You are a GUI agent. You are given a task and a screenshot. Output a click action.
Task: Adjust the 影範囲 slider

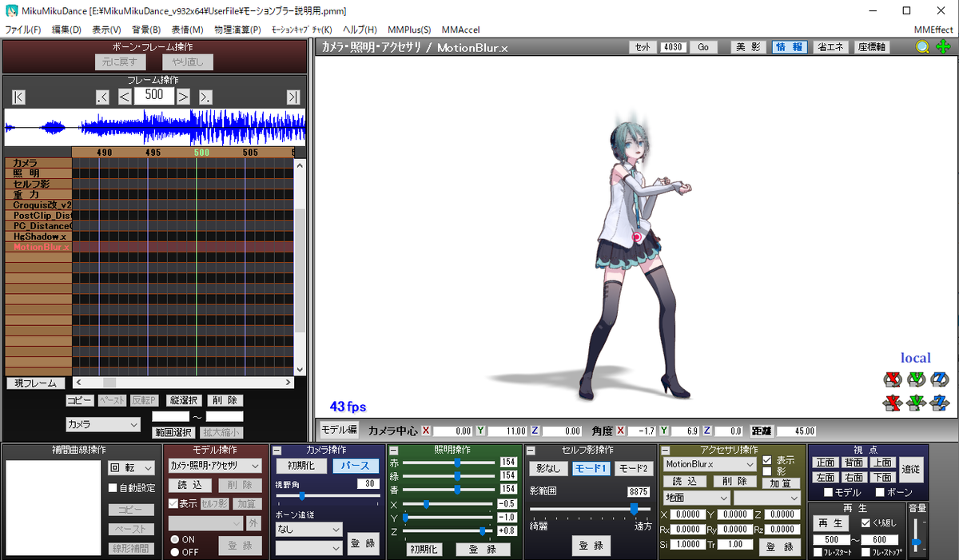(x=590, y=508)
